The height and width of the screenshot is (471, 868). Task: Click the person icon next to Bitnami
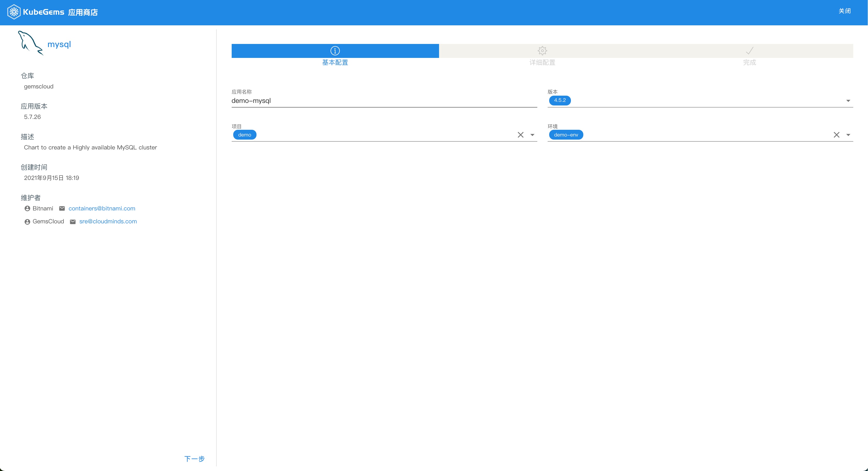click(27, 209)
